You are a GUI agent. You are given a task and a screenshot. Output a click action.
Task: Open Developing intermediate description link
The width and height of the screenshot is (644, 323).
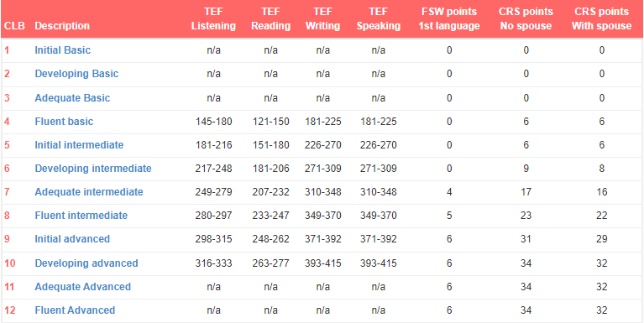pyautogui.click(x=93, y=169)
